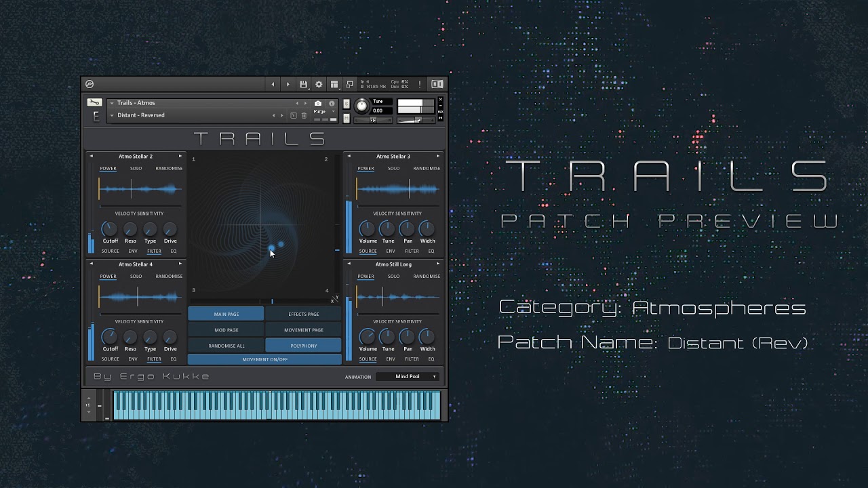Adjust the X position slider below XY pad
The image size is (868, 488).
[261, 301]
